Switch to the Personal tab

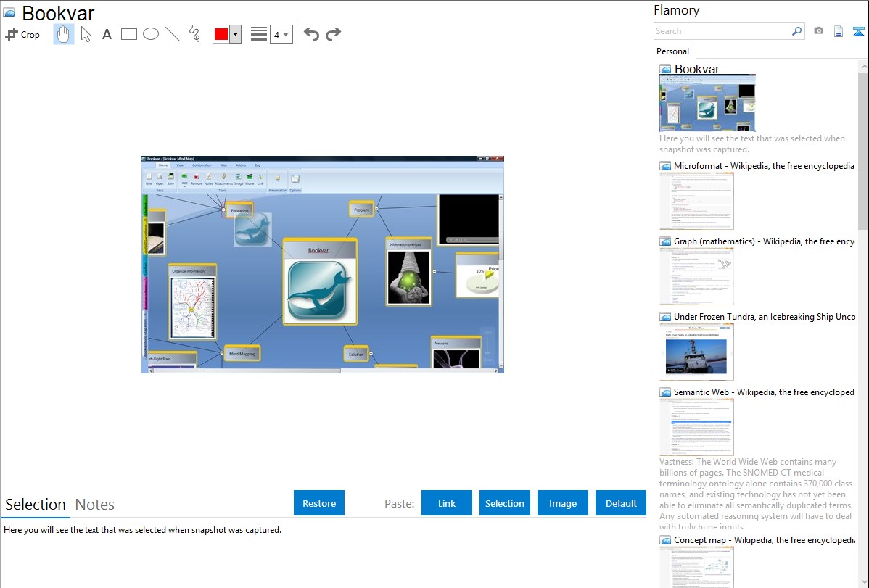pyautogui.click(x=673, y=51)
